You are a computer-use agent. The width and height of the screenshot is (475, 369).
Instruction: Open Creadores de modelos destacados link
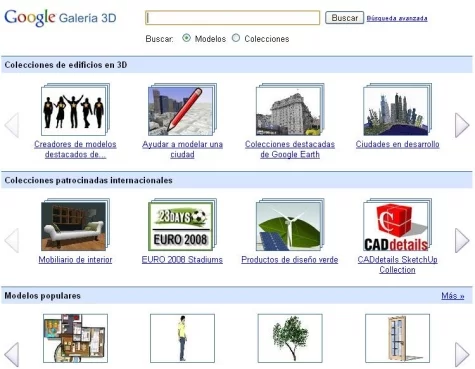click(75, 149)
